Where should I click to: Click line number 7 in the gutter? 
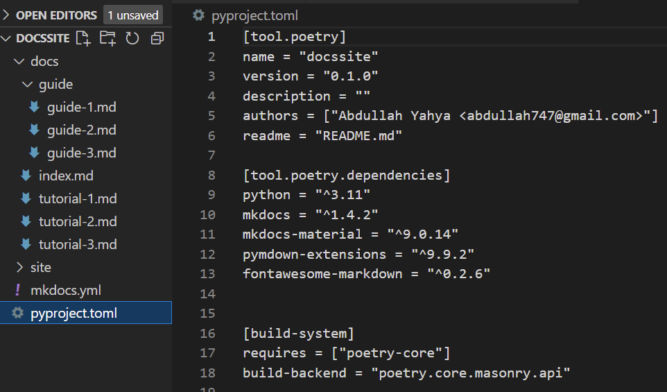[211, 155]
